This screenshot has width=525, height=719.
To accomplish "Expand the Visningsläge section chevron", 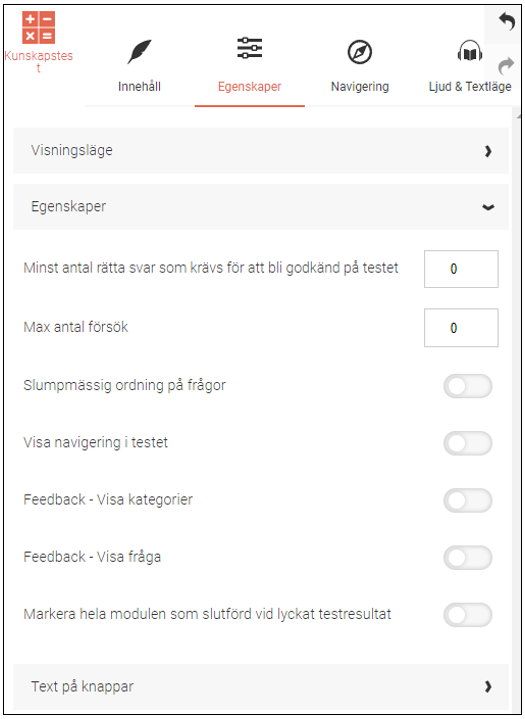I will 488,151.
